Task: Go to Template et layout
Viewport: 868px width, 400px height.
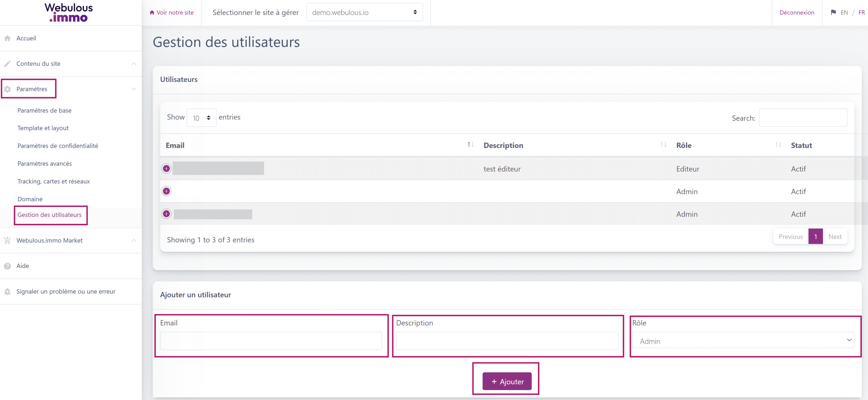Action: [x=43, y=128]
